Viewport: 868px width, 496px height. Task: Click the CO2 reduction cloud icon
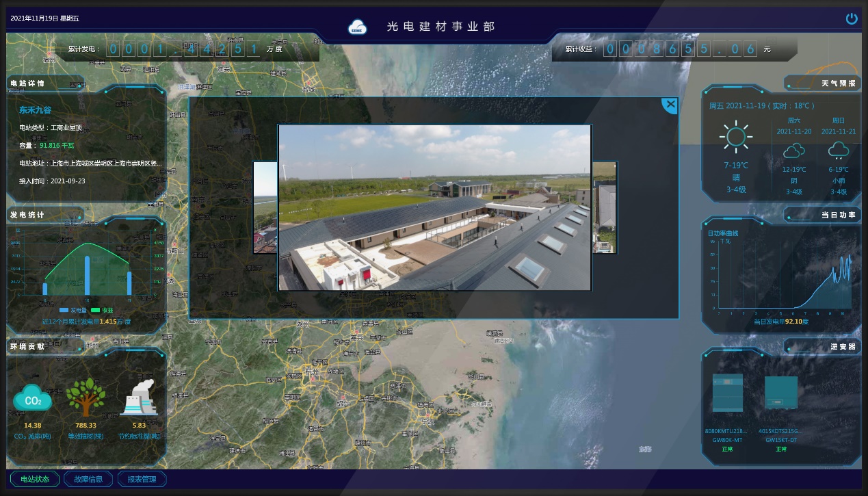32,398
